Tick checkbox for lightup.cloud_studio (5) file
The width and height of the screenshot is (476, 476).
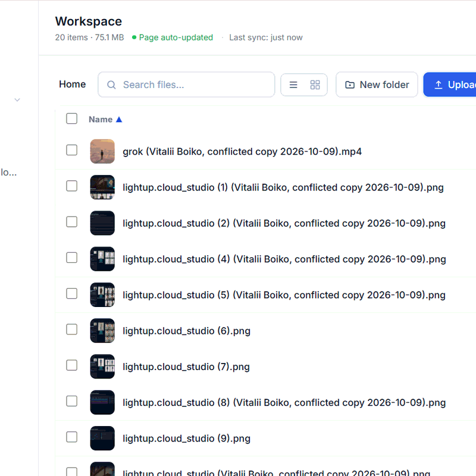[x=71, y=293]
